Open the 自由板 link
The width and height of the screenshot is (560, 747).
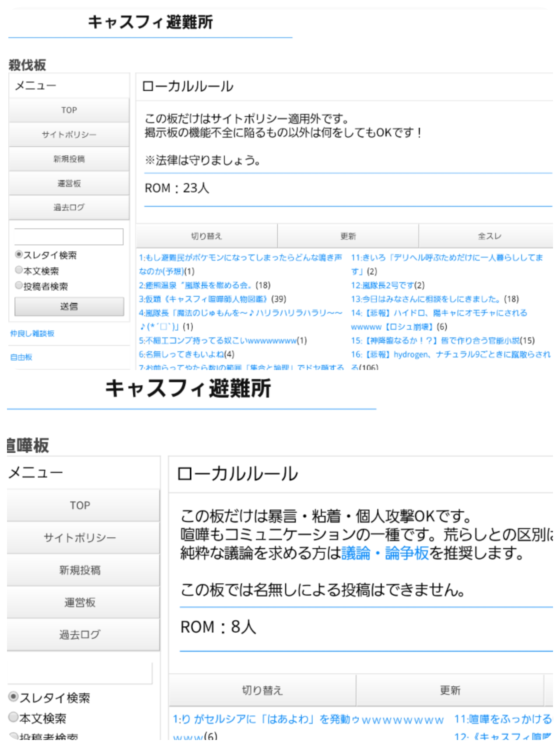pos(21,357)
